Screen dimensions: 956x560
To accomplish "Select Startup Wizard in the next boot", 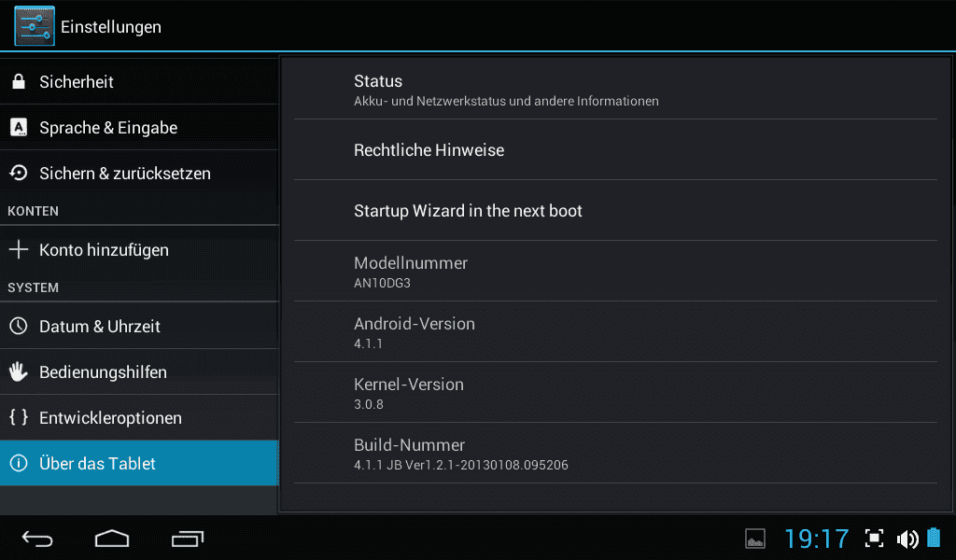I will pyautogui.click(x=616, y=211).
